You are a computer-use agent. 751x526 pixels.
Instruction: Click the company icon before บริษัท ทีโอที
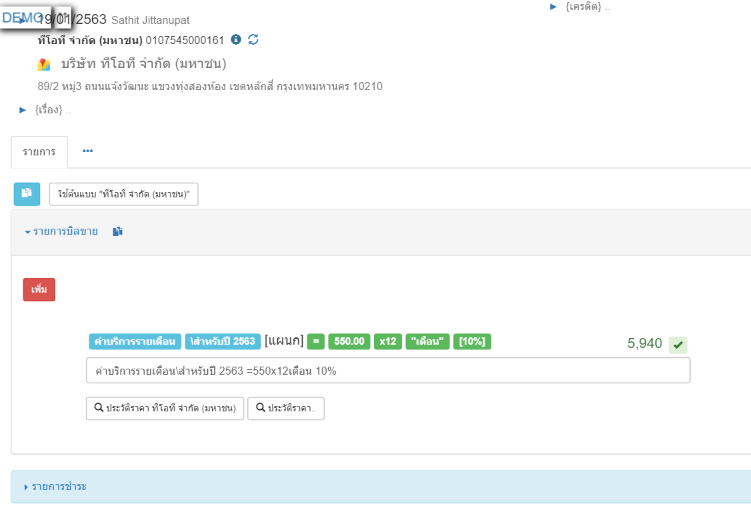tap(44, 64)
